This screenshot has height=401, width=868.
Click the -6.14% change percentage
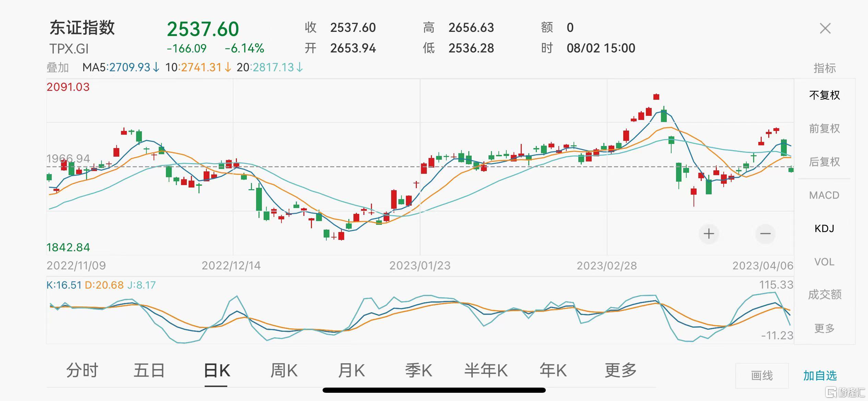244,48
